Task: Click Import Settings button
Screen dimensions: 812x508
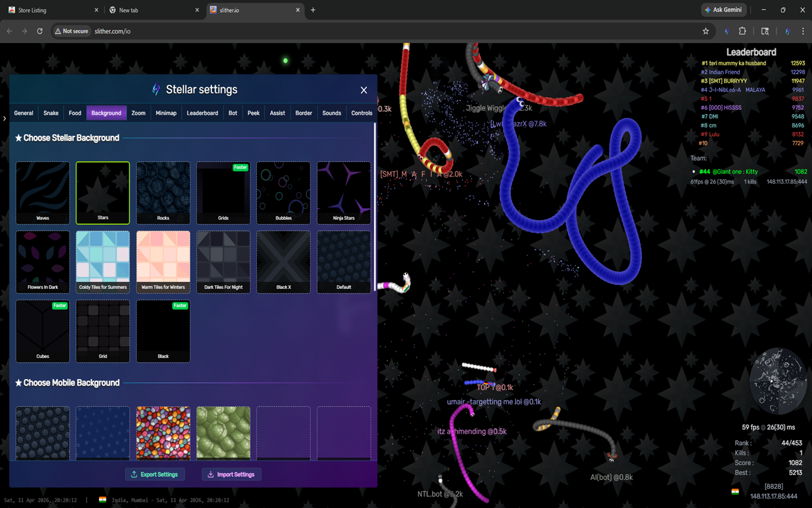Action: [x=232, y=474]
